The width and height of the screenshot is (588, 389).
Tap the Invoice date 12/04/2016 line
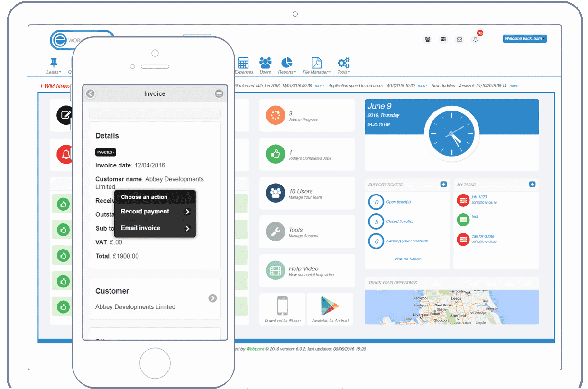click(x=130, y=166)
